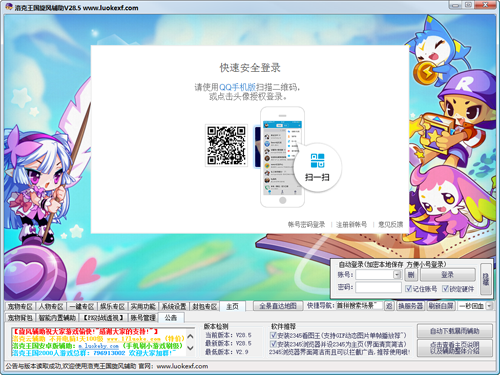Click the m.luokeby.com link in announcements
This screenshot has width=500, height=375.
coord(99,346)
